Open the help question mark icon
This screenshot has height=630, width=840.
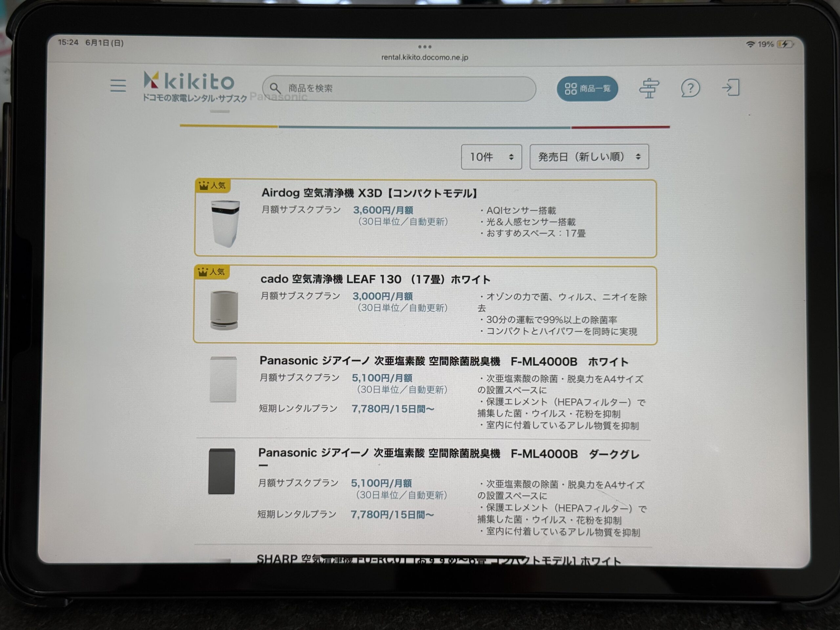pyautogui.click(x=690, y=88)
